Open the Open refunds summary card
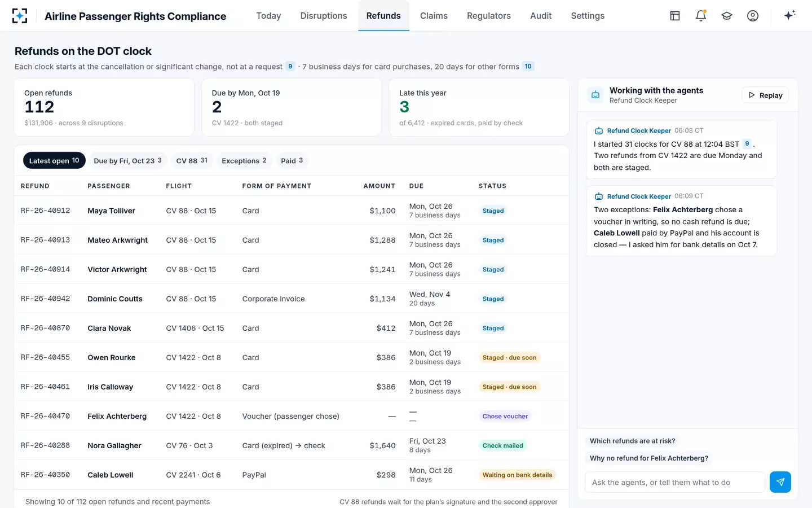812x508 pixels. [x=104, y=107]
